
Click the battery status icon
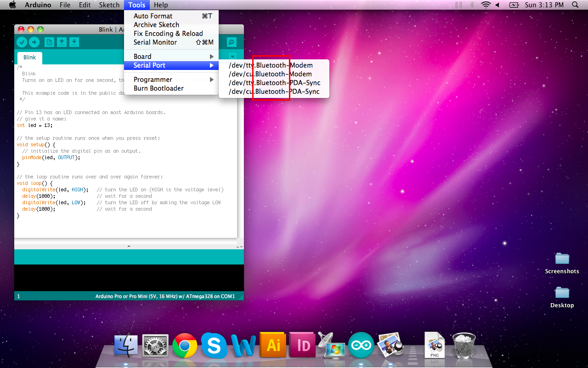point(514,5)
